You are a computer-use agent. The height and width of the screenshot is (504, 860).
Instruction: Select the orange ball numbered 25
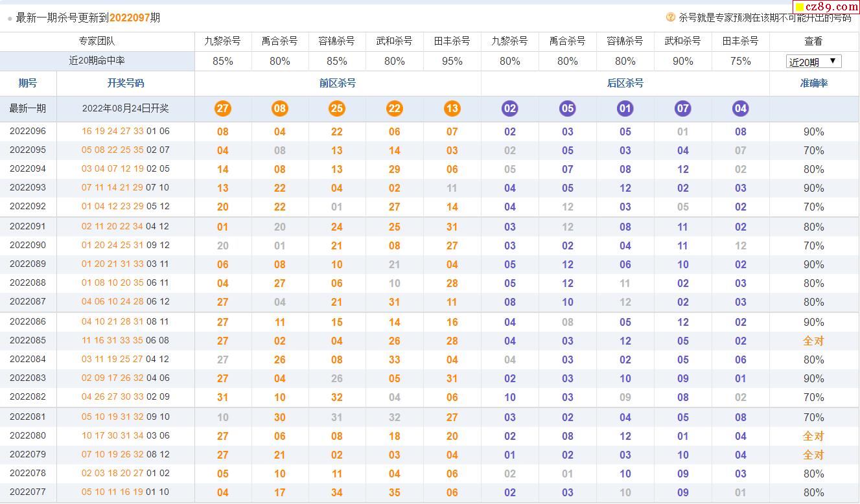pos(337,108)
